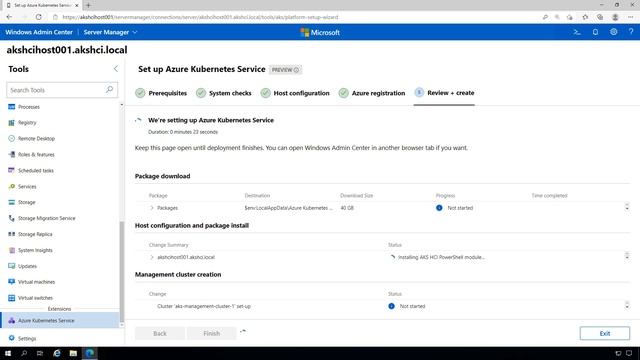This screenshot has width=640, height=360.
Task: Open taskbar search
Action: coord(24,353)
